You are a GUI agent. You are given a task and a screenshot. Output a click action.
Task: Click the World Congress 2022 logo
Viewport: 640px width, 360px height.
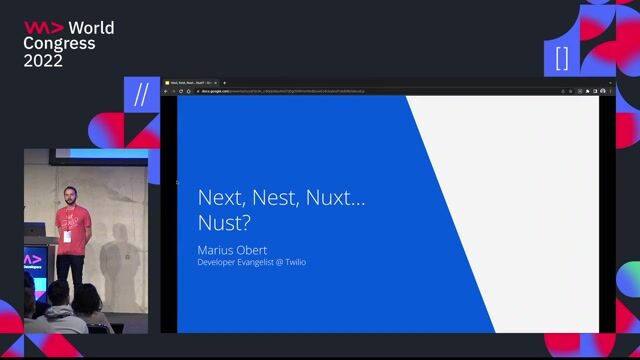[x=69, y=44]
